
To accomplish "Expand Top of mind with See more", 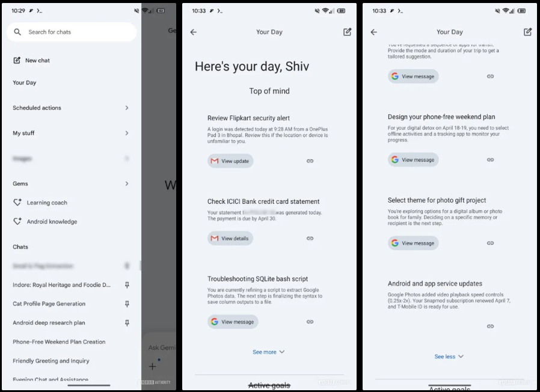I will 268,352.
